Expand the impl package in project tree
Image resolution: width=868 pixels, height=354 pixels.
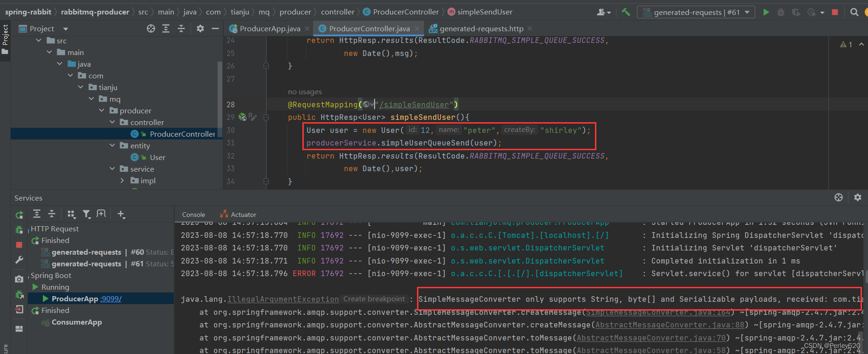(x=123, y=180)
